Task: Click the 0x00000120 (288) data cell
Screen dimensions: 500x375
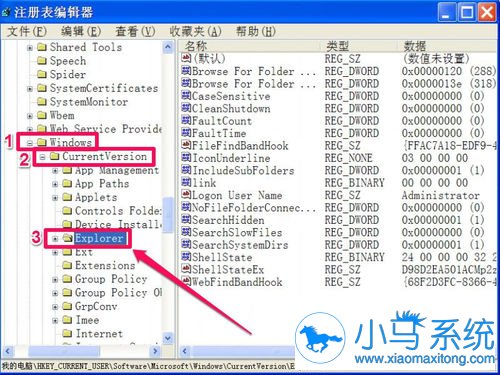Action: pos(448,71)
